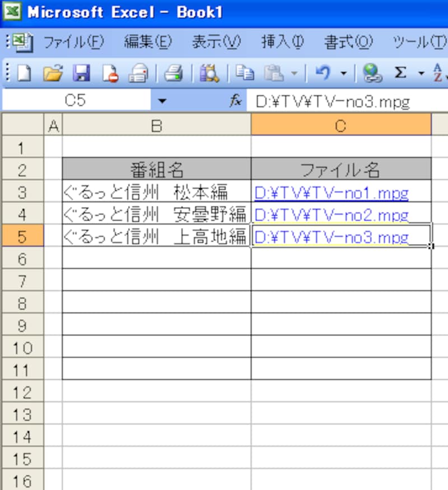Viewport: 448px width, 490px height.
Task: Select empty cell B10
Action: pyautogui.click(x=156, y=347)
